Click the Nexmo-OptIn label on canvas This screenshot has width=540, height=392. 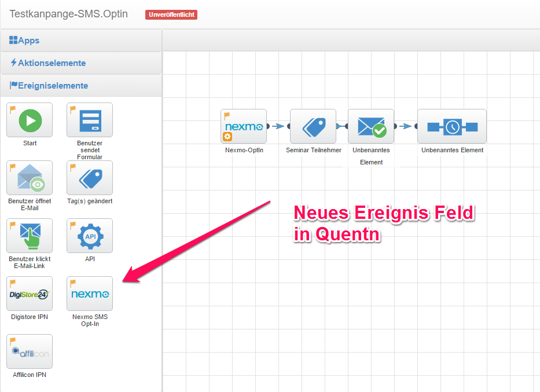244,150
